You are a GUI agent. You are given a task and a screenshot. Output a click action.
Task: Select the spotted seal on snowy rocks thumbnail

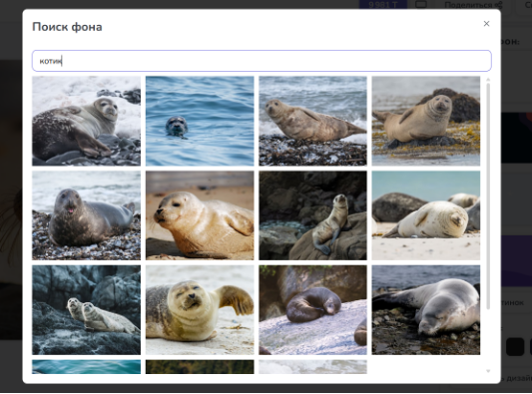coord(86,121)
